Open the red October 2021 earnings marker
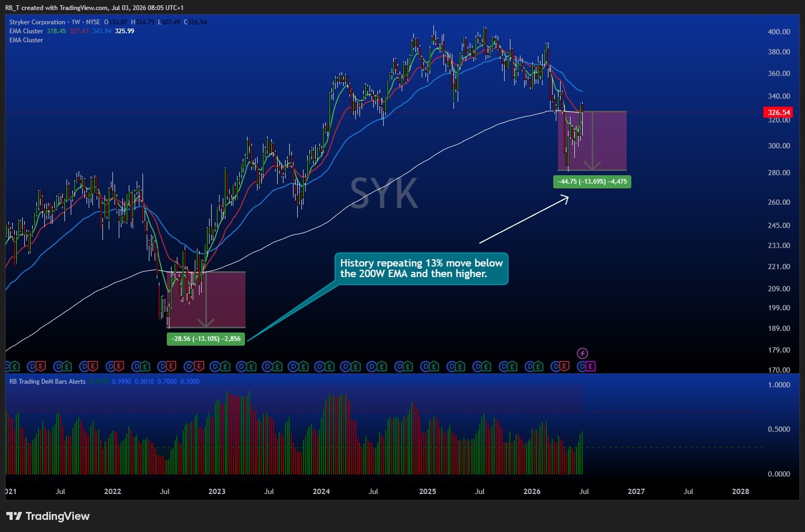The image size is (805, 532). (92, 366)
